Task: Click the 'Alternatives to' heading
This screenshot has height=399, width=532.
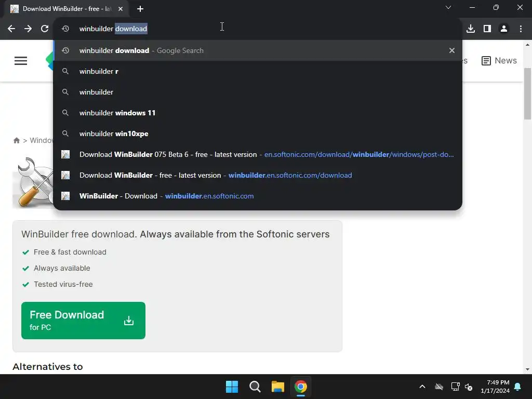Action: pos(47,367)
